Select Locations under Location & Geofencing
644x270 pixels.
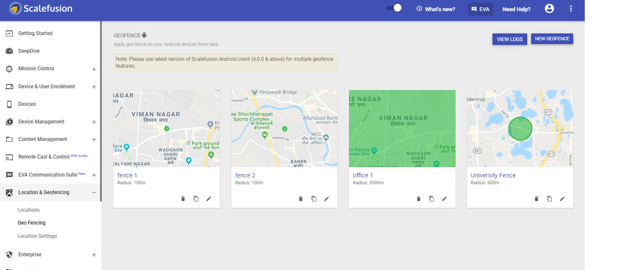click(x=29, y=210)
